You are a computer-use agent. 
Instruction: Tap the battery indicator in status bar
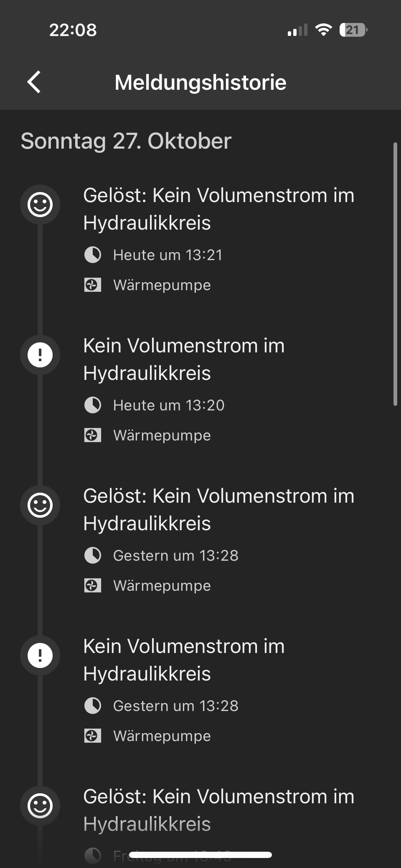[353, 30]
